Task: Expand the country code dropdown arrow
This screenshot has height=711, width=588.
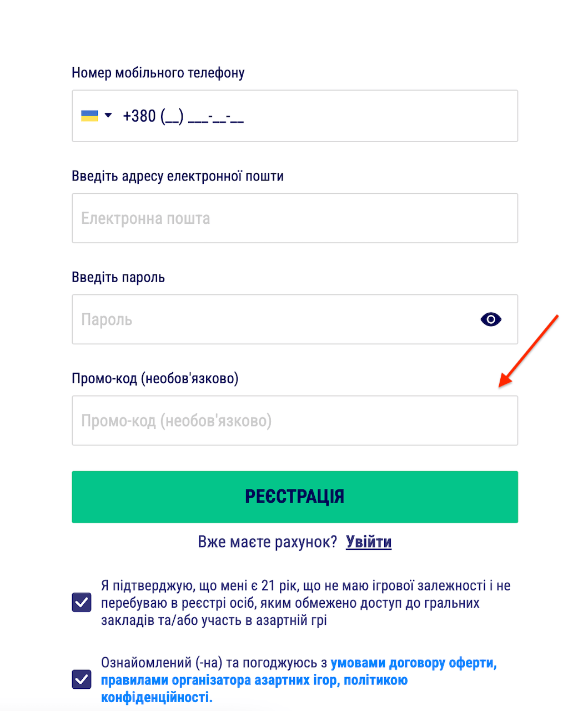Action: tap(108, 116)
